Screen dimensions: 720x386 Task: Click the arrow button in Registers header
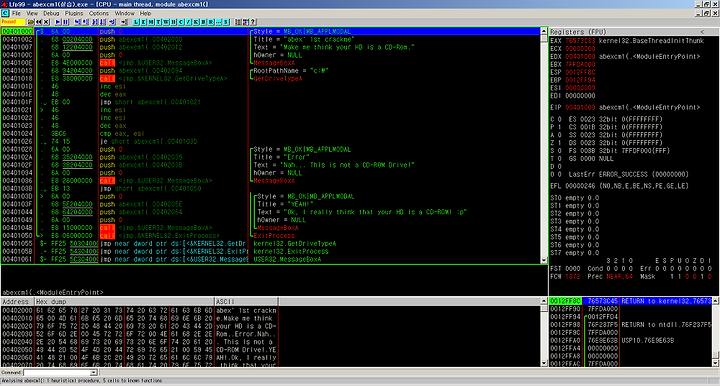pyautogui.click(x=702, y=32)
